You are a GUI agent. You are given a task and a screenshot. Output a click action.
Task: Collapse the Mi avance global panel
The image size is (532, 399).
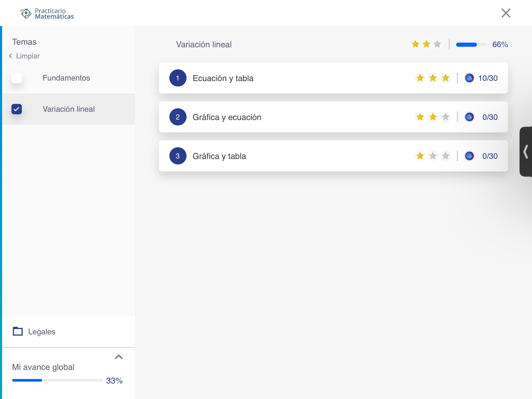118,357
